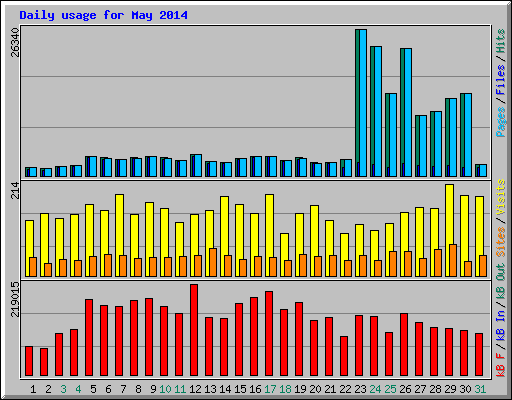The height and width of the screenshot is (400, 512).
Task: Click day label 7 on x-axis
Action: click(x=123, y=389)
